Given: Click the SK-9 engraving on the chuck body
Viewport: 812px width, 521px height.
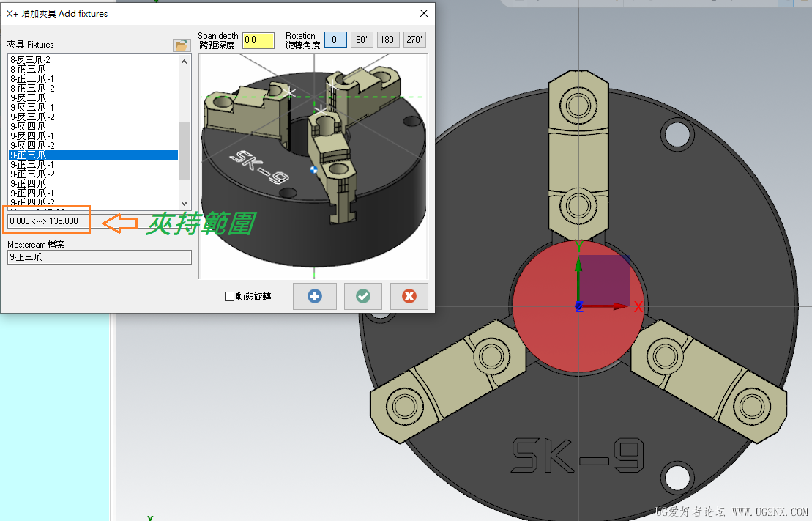Looking at the screenshot, I should 578,455.
